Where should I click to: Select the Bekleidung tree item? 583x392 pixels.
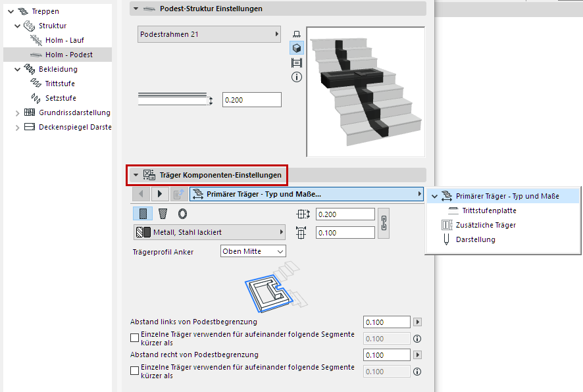coord(58,69)
